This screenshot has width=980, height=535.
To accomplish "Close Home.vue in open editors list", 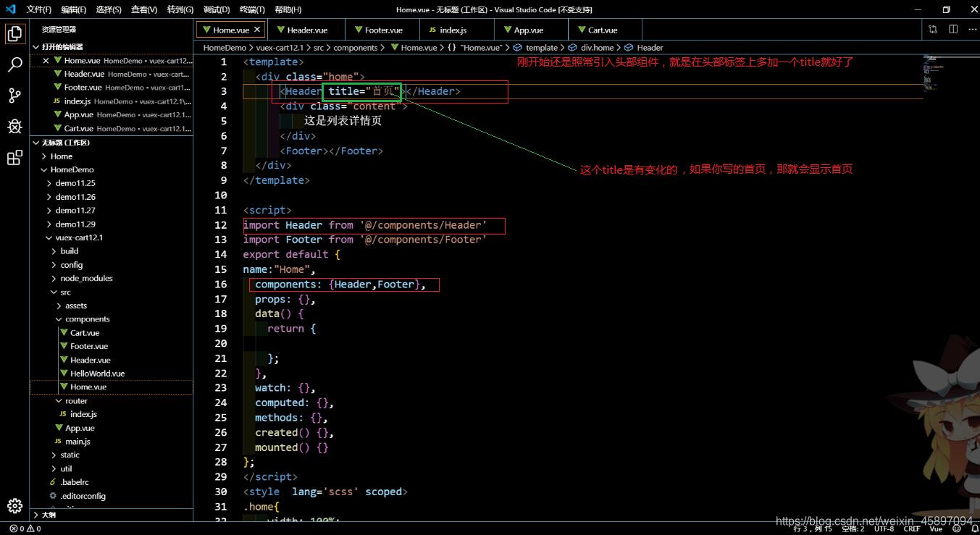I will click(x=46, y=61).
